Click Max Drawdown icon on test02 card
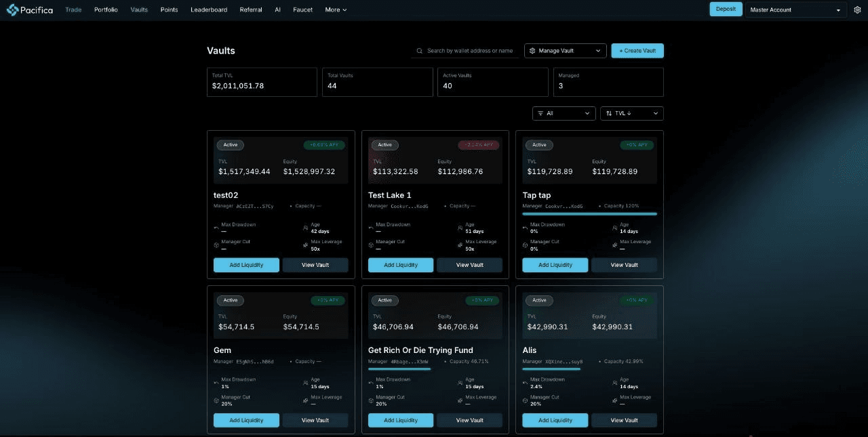Screen dimensions: 868x437 [217, 228]
